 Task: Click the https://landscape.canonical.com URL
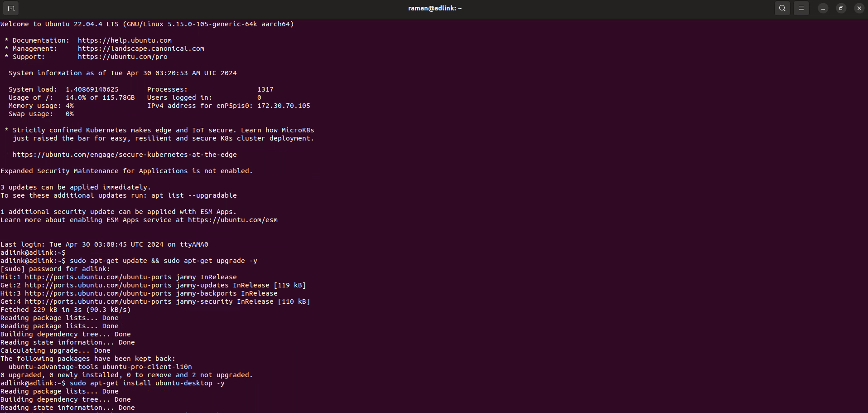tap(141, 49)
